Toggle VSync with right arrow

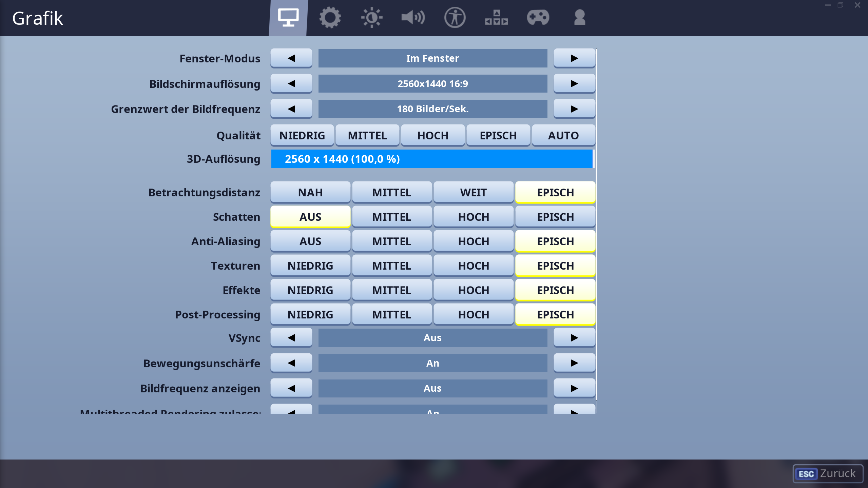574,338
